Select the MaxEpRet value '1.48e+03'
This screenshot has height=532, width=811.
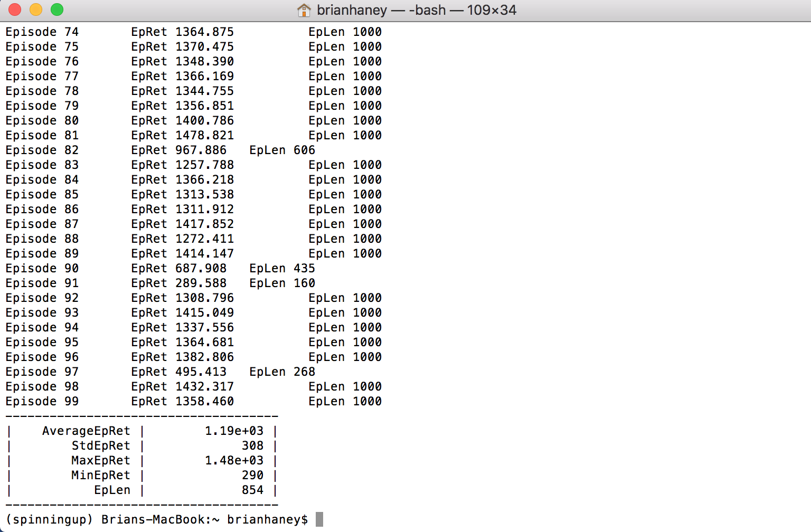click(234, 460)
